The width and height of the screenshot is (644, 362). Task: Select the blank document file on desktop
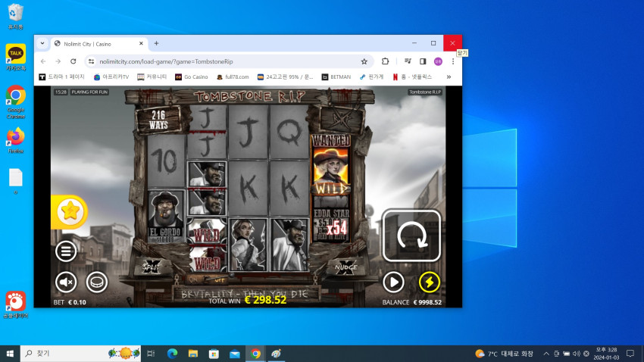16,182
